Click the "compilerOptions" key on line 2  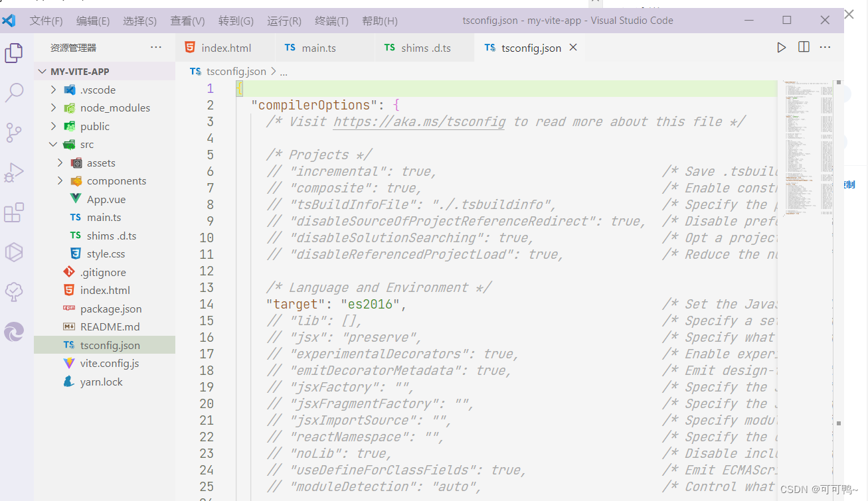coord(314,105)
